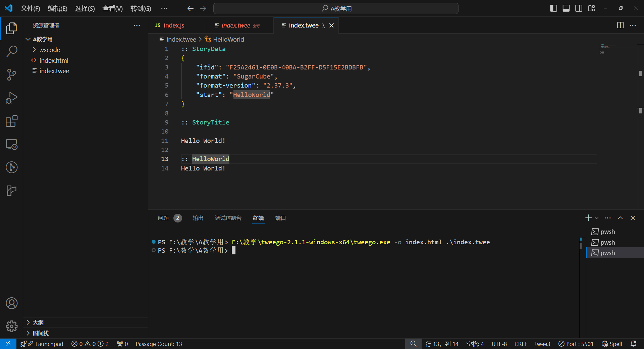Toggle bottom panel layout button
The width and height of the screenshot is (644, 349).
coord(566,8)
